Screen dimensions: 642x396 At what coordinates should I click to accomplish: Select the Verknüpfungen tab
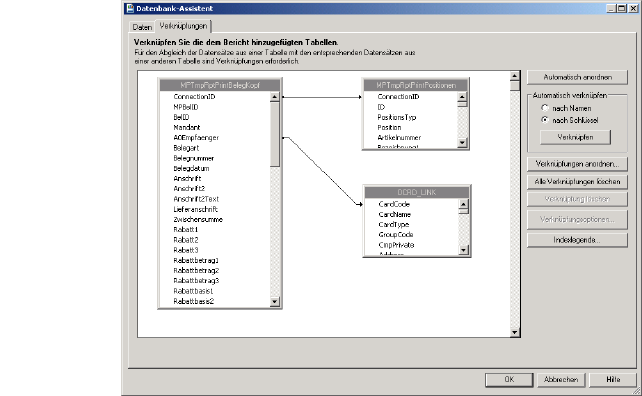(x=183, y=26)
